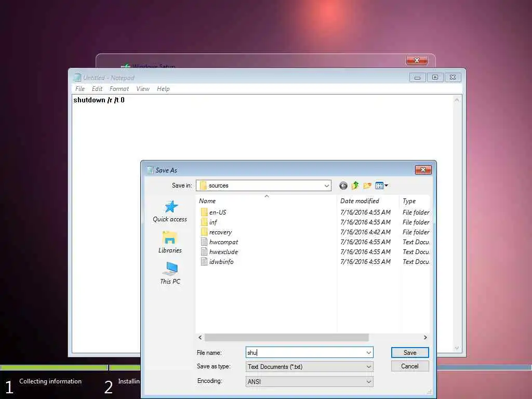Expand the Save in sources dropdown

point(326,185)
